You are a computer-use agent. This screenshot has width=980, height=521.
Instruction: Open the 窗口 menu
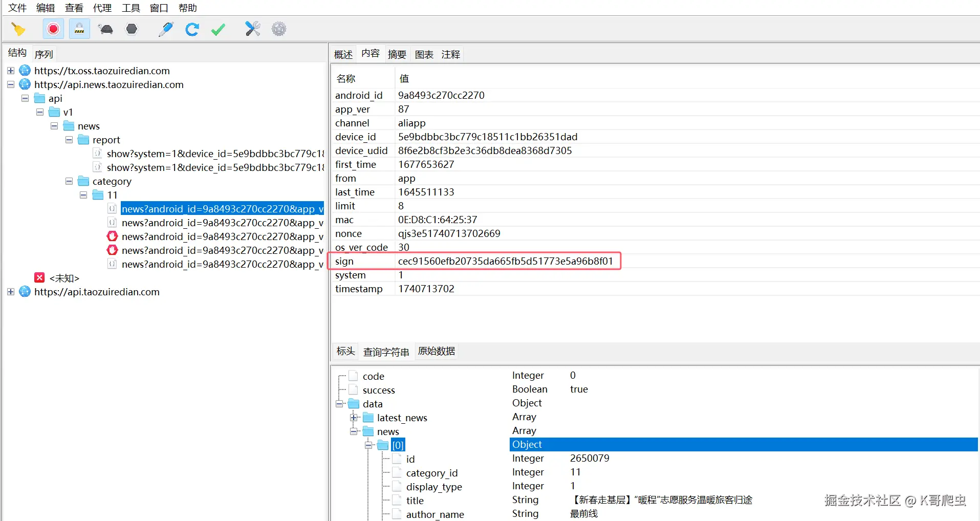click(159, 8)
